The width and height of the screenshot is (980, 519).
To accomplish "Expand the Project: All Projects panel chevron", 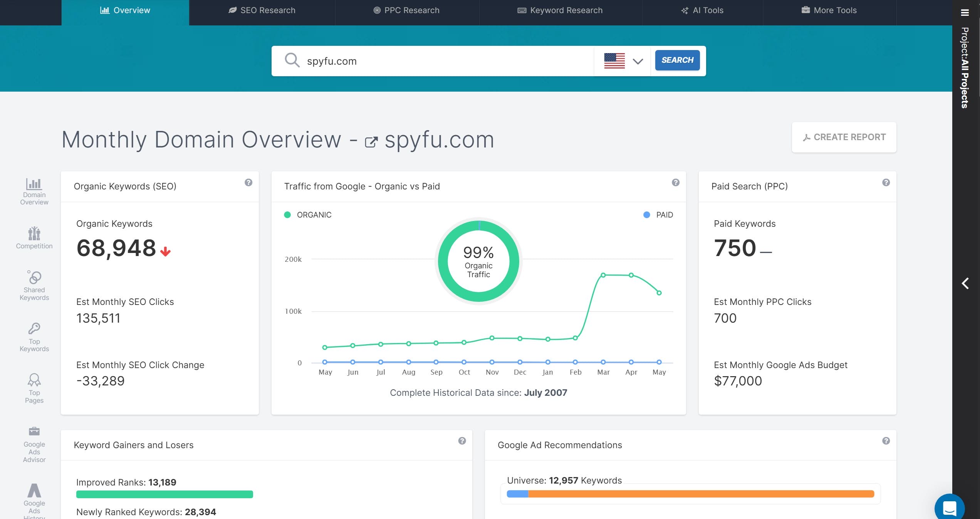I will coord(965,283).
